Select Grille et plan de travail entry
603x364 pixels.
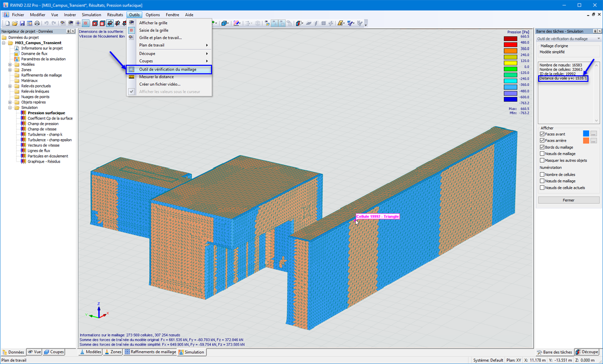click(168, 38)
